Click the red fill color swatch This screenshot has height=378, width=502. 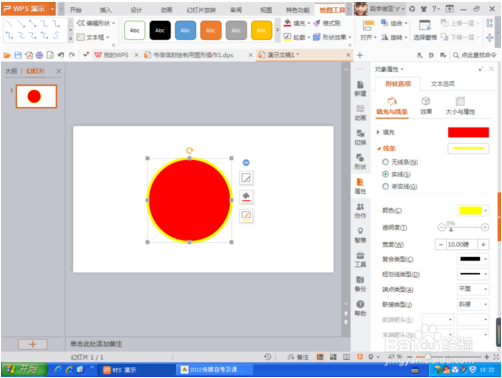point(468,132)
